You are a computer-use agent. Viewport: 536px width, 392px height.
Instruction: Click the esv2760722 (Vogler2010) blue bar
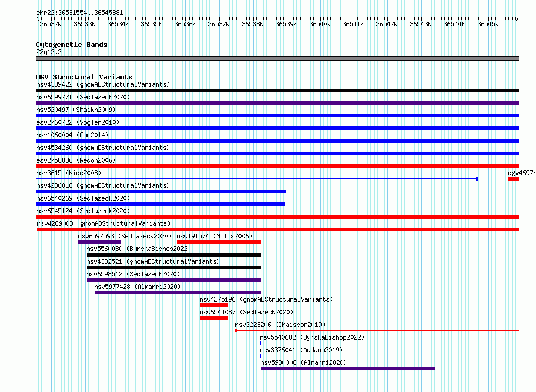coord(277,128)
